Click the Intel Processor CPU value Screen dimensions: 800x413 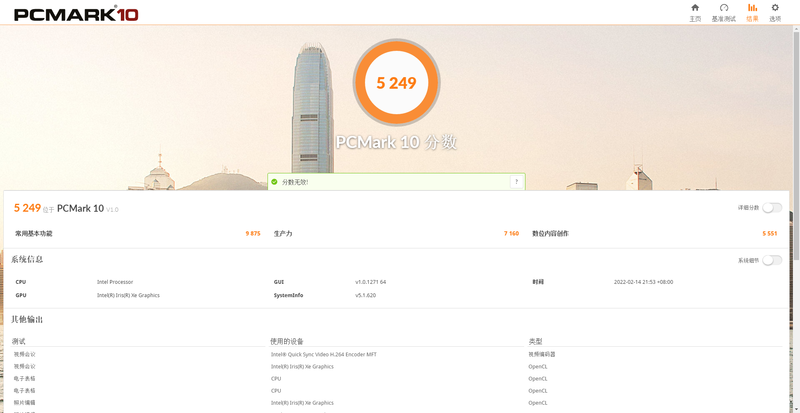point(115,282)
